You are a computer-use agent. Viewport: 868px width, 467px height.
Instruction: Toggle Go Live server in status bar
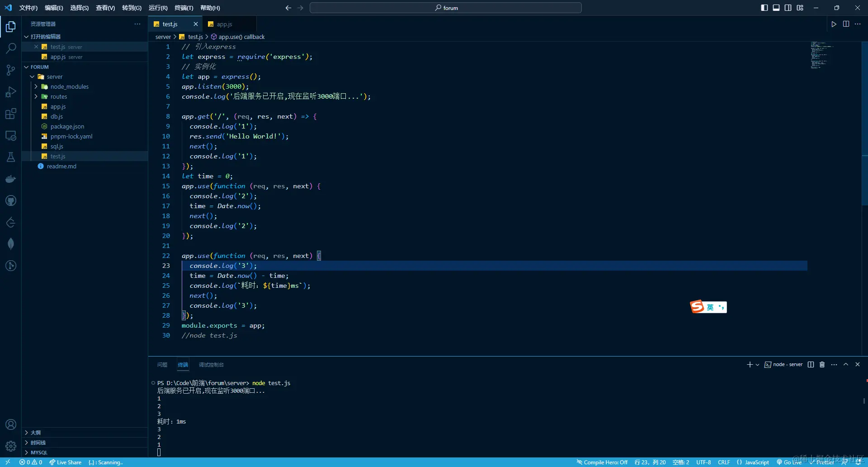pyautogui.click(x=789, y=462)
